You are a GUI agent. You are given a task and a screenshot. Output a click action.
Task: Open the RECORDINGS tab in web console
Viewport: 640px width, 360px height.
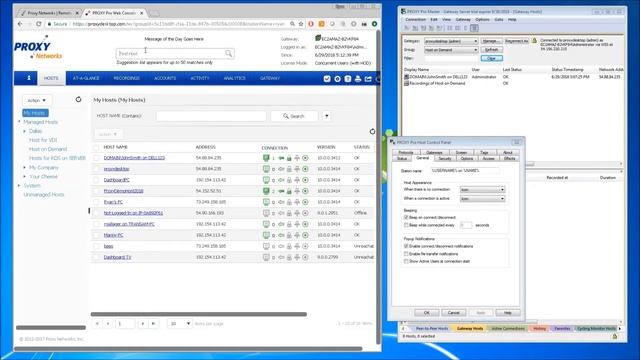127,78
